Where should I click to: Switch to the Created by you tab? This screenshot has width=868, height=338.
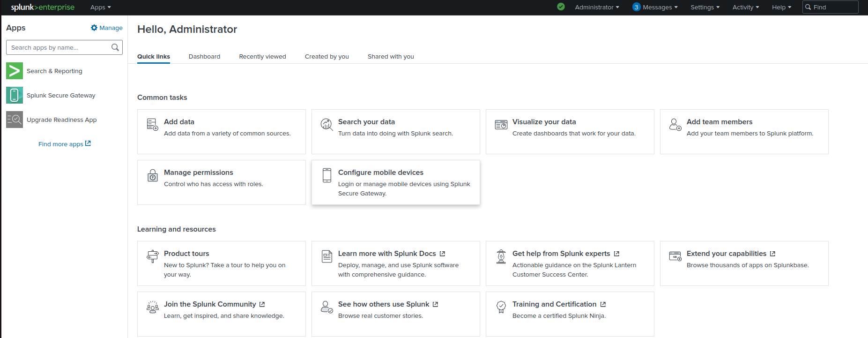pyautogui.click(x=327, y=57)
